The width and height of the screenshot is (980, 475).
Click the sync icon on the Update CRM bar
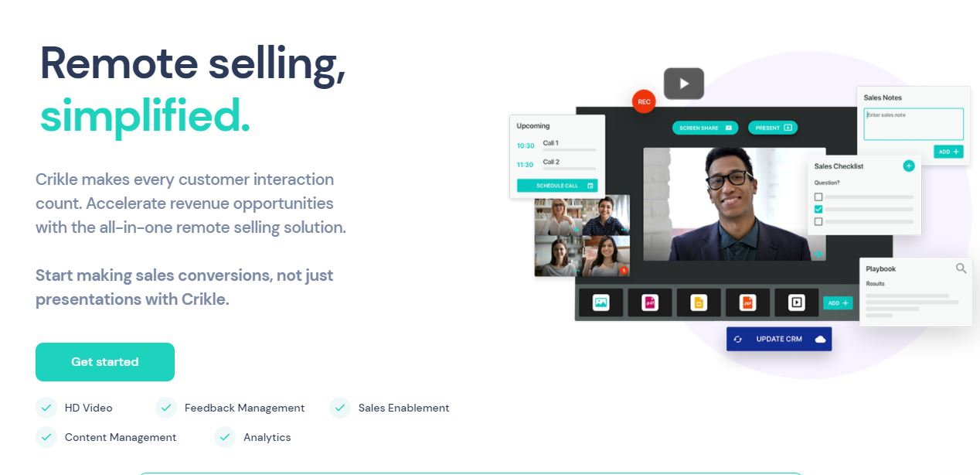[737, 339]
